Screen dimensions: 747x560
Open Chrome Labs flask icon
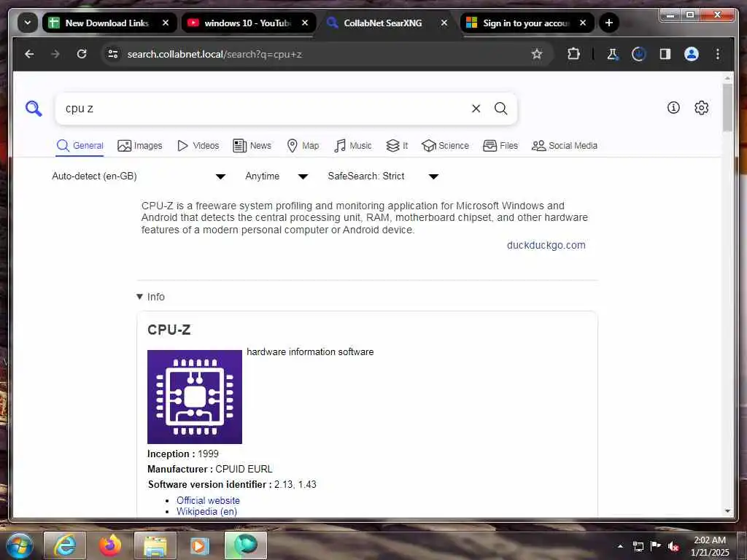(x=613, y=54)
